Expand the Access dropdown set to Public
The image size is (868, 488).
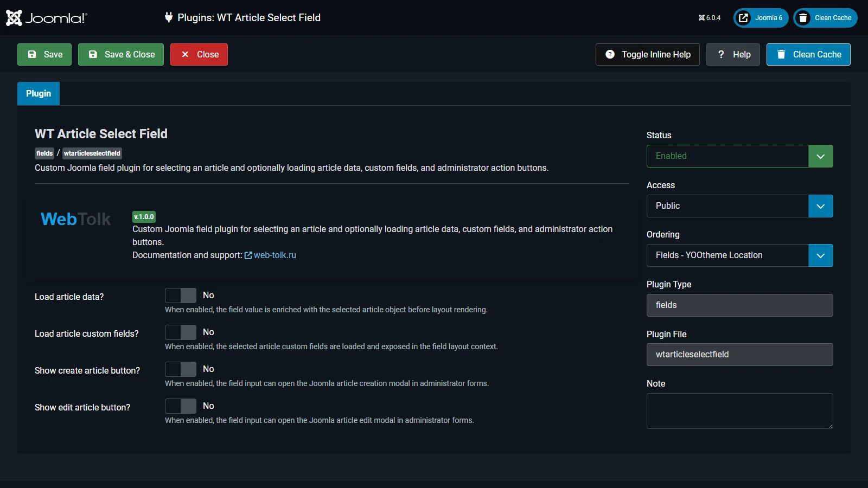(739, 206)
